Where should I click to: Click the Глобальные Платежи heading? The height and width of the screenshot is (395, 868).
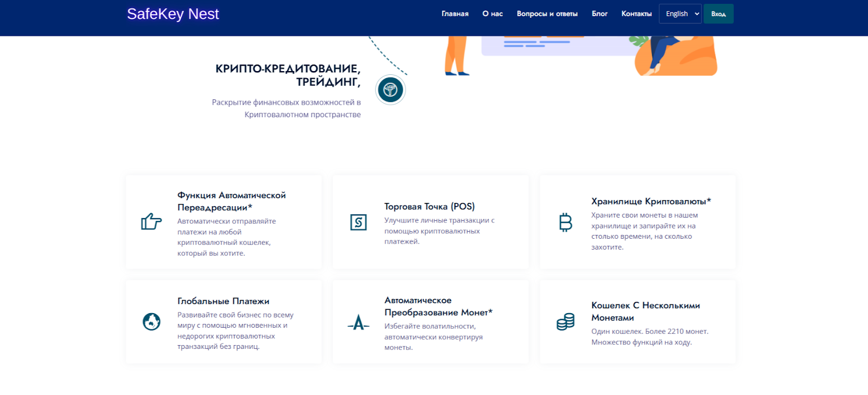[x=224, y=301]
